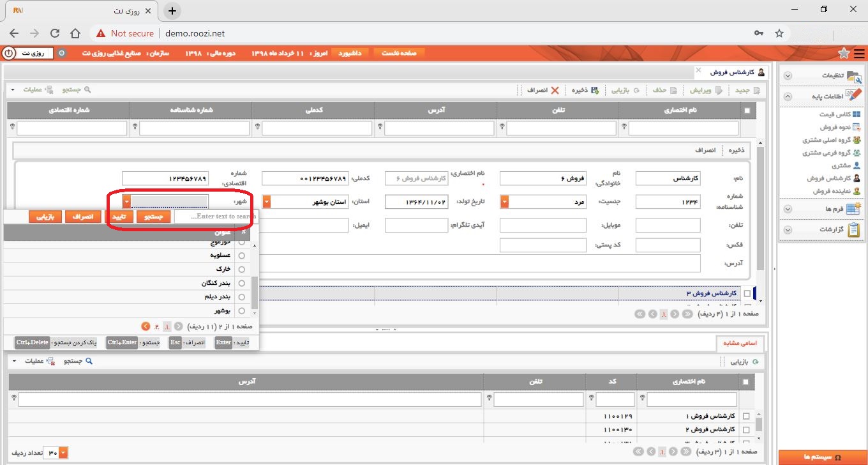The image size is (868, 465).
Task: Toggle select-all checkbox in اسامی مشابه grid header
Action: [747, 382]
